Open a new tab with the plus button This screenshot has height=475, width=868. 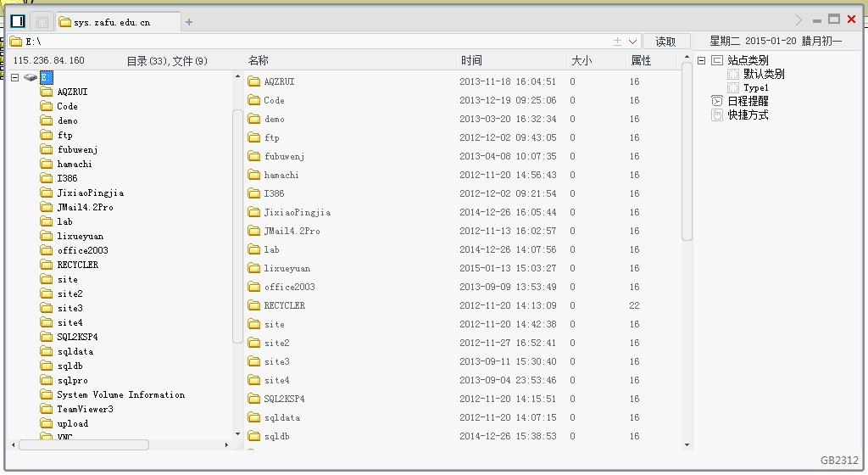pyautogui.click(x=189, y=22)
